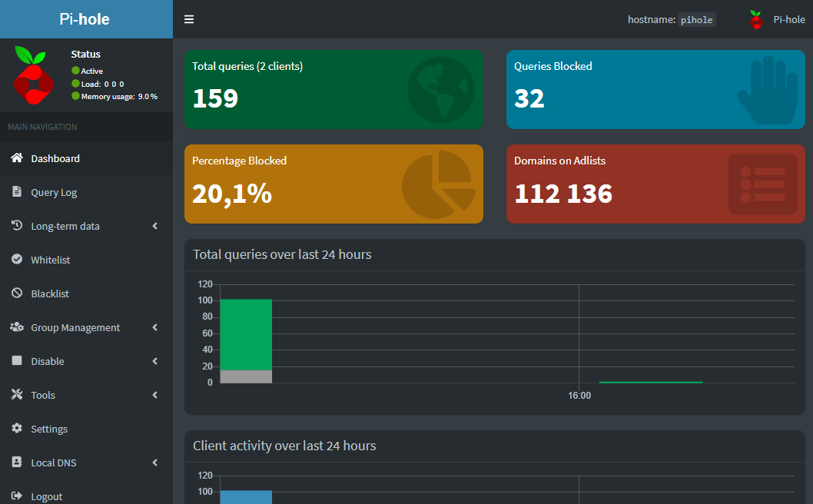This screenshot has width=813, height=504.
Task: Click the Dashboard home icon
Action: [17, 157]
